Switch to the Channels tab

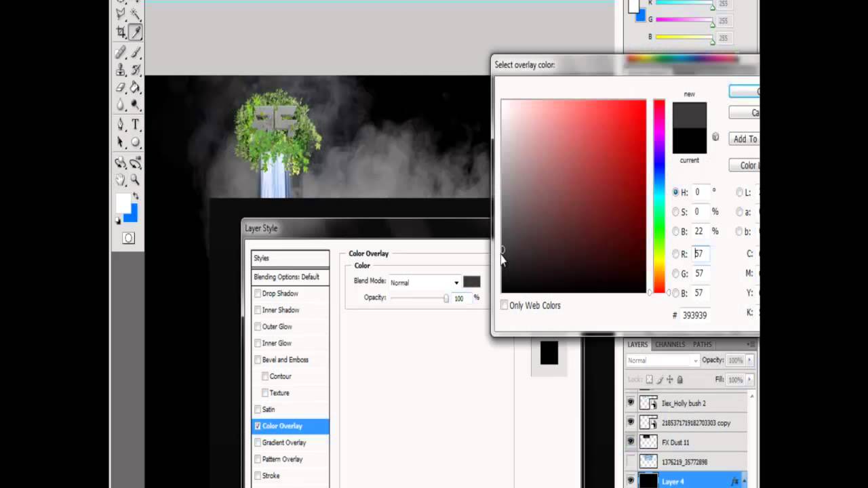[x=669, y=344]
